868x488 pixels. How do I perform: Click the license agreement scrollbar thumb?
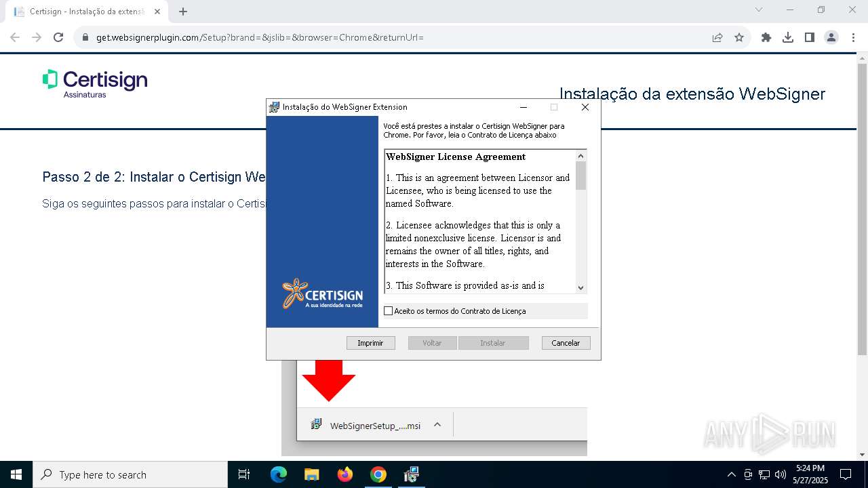(580, 176)
